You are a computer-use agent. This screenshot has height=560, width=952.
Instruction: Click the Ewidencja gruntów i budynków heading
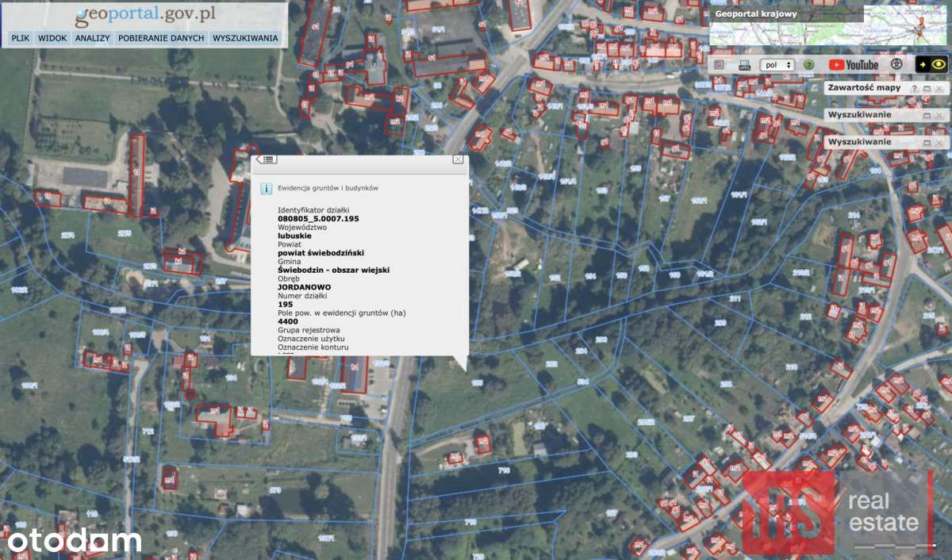coord(328,189)
